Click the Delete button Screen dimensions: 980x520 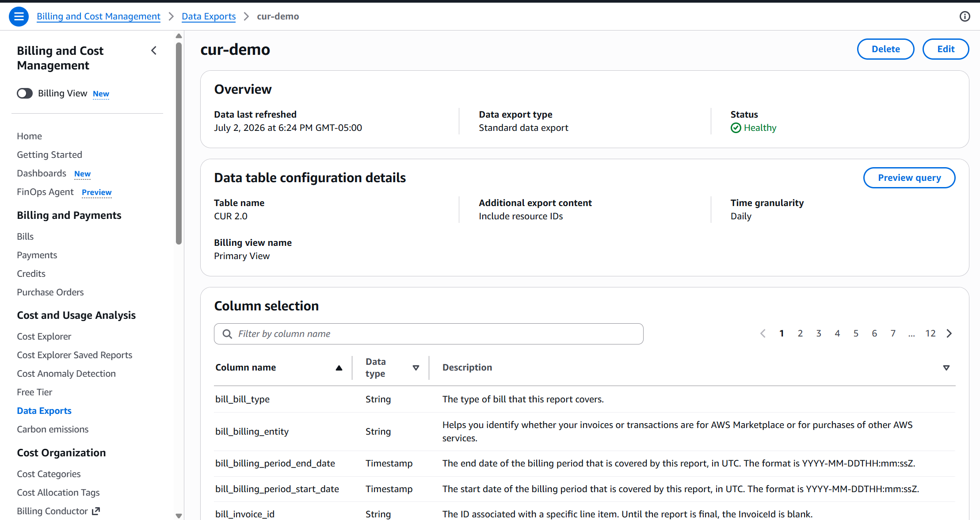pyautogui.click(x=886, y=49)
